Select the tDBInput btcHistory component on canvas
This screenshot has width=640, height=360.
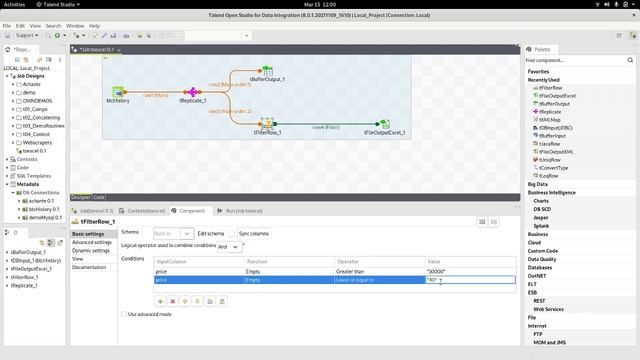pos(118,92)
